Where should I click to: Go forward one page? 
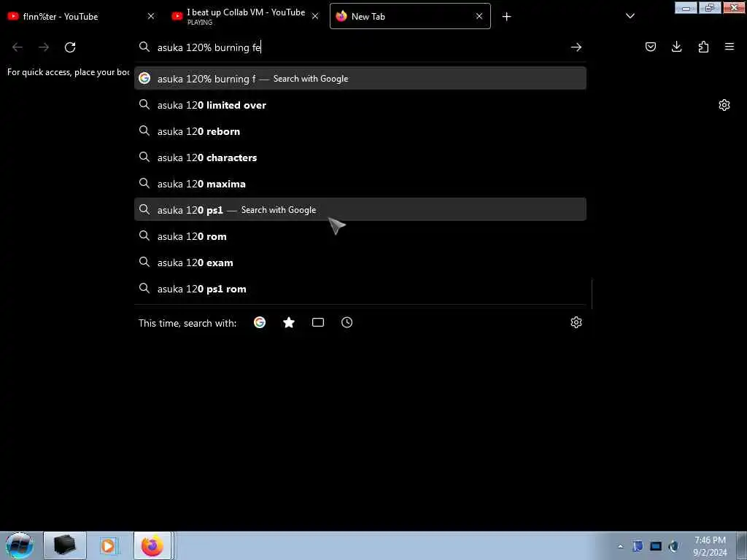point(44,47)
